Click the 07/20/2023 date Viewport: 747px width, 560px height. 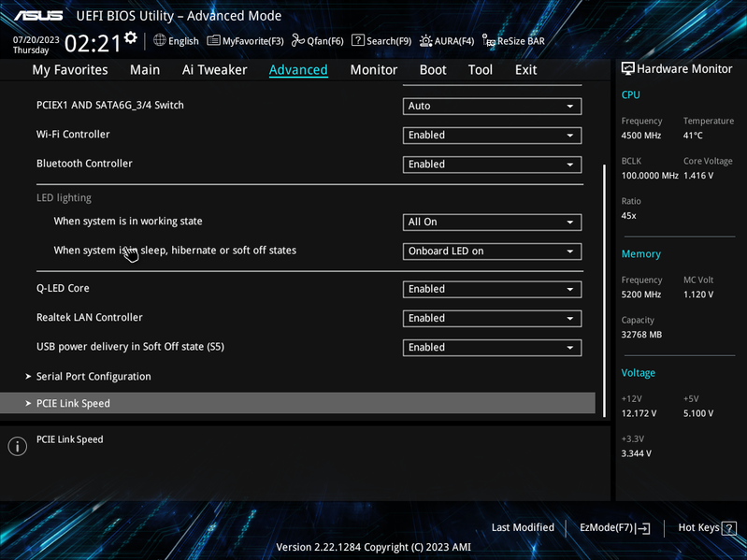36,39
